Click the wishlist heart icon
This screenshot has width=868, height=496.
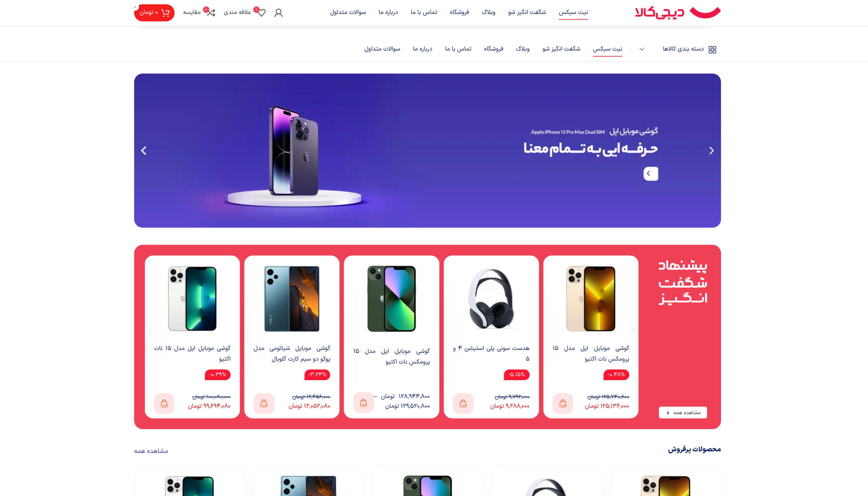[261, 13]
